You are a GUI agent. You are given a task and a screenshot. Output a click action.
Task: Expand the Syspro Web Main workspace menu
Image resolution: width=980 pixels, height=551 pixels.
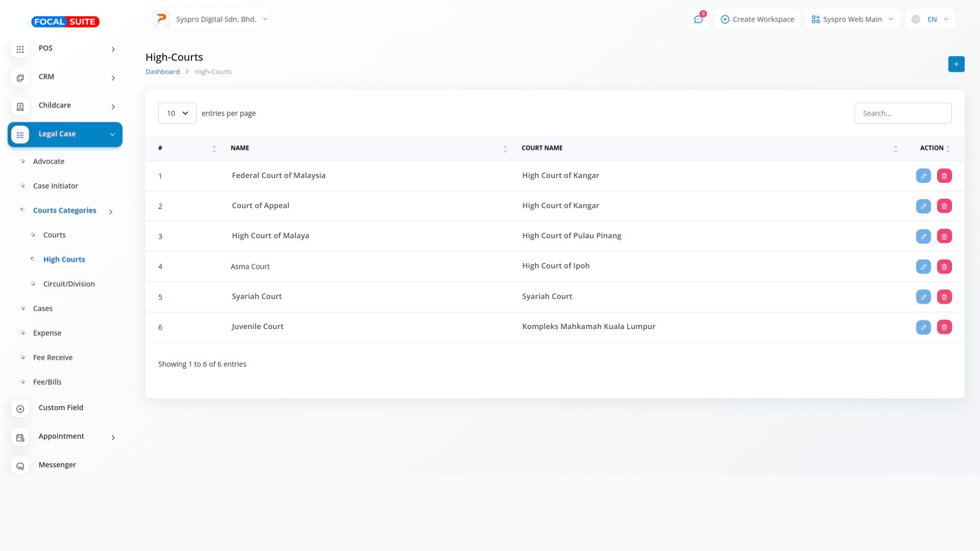tap(852, 19)
